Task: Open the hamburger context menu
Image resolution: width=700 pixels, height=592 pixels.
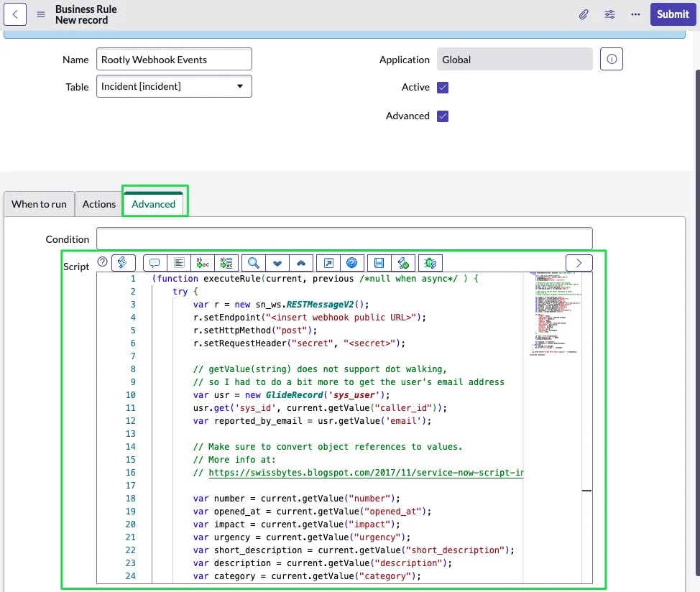Action: (x=41, y=14)
